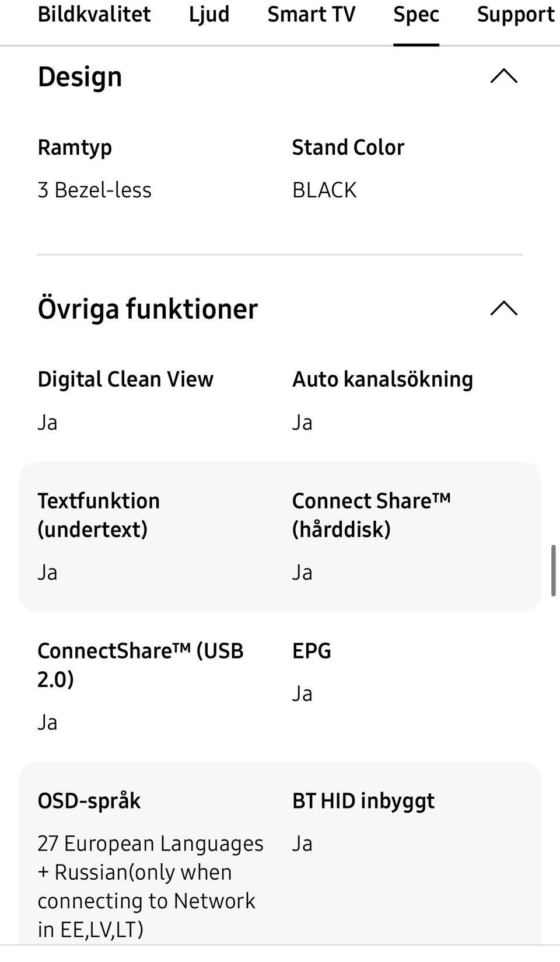
Task: Click the page scrollbar thumb
Action: pyautogui.click(x=553, y=570)
